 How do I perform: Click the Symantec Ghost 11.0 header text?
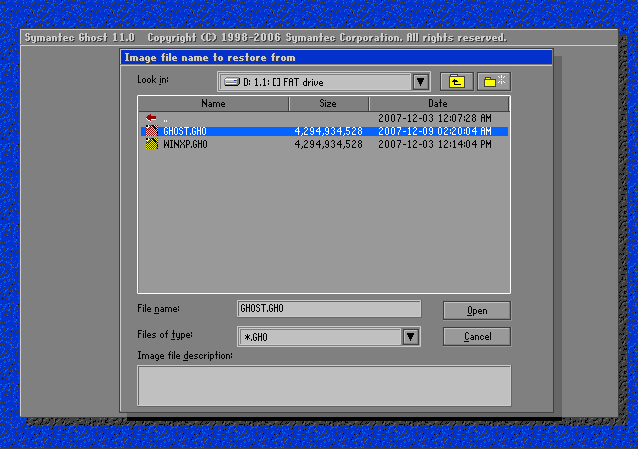coord(80,37)
